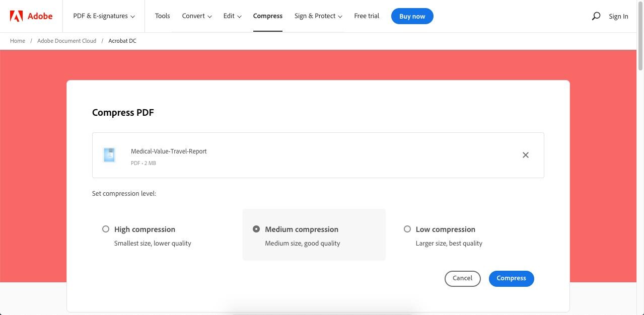Screen dimensions: 644x315
Task: Select High compression radio button
Action: pyautogui.click(x=106, y=229)
